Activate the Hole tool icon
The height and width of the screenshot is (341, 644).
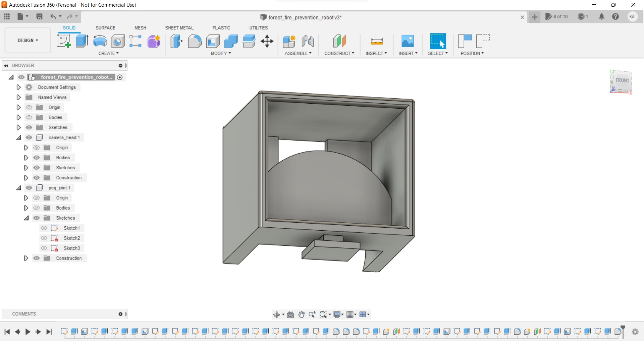click(118, 41)
